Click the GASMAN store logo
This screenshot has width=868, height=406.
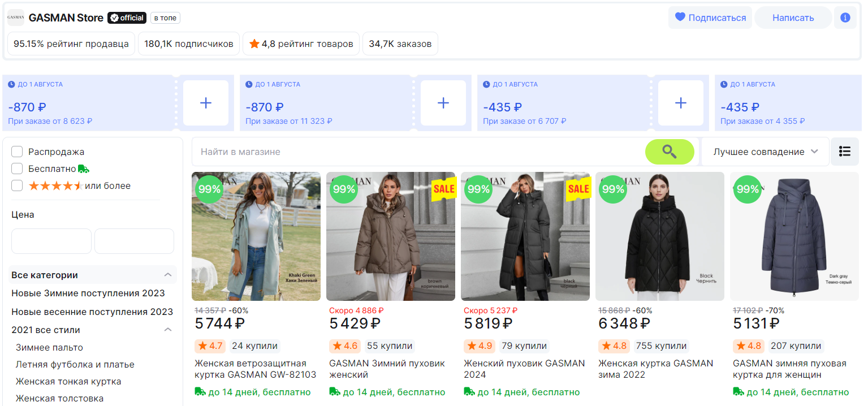[x=16, y=18]
